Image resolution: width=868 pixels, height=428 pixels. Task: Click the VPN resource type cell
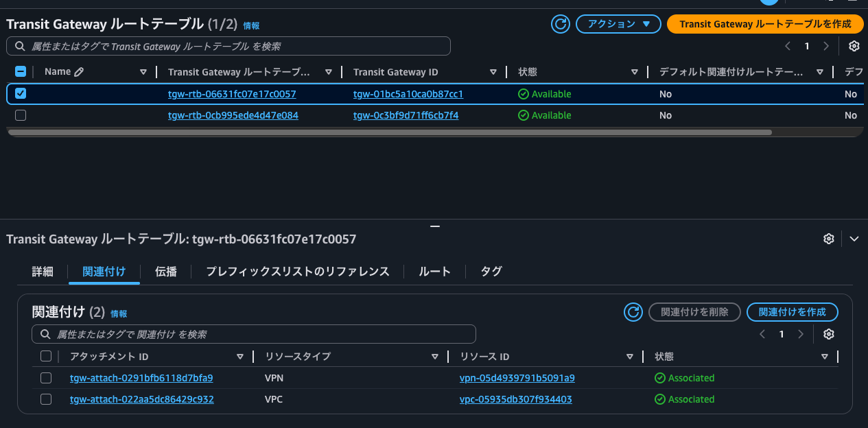[x=274, y=378]
